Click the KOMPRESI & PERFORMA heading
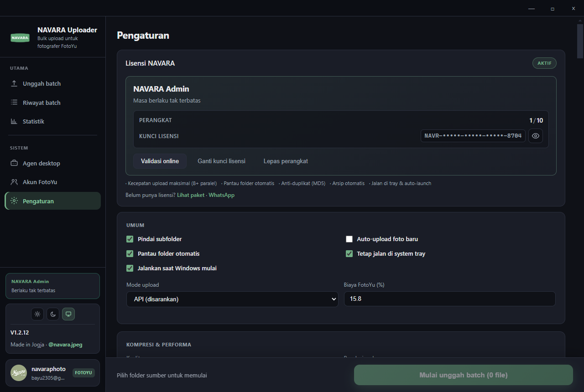The height and width of the screenshot is (392, 584). (x=159, y=345)
